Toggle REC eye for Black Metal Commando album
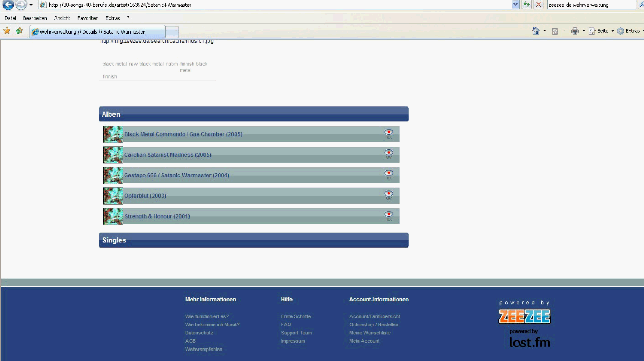Image resolution: width=644 pixels, height=361 pixels. pos(388,132)
